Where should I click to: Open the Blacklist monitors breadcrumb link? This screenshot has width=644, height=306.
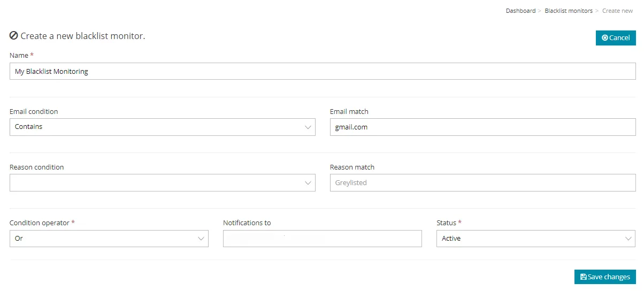pyautogui.click(x=568, y=11)
